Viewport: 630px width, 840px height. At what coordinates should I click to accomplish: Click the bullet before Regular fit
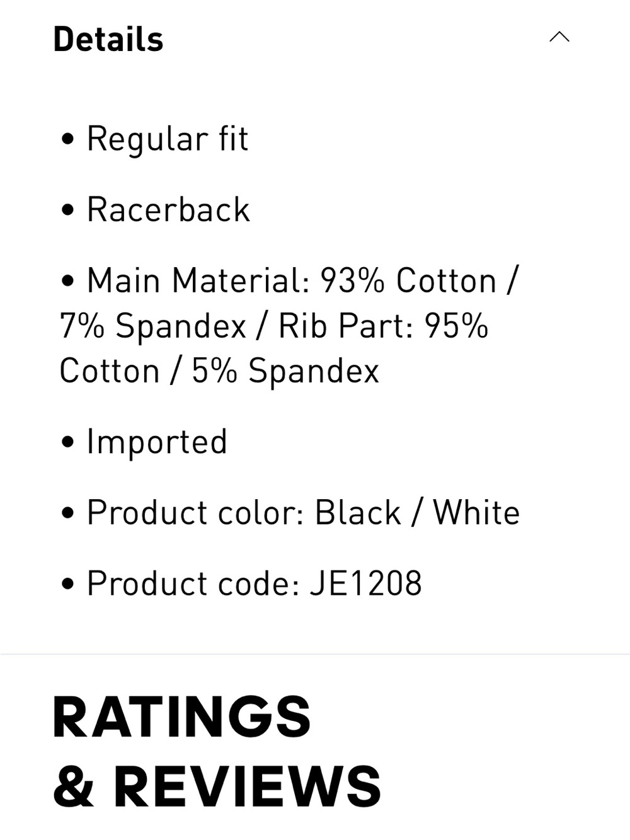[x=68, y=139]
